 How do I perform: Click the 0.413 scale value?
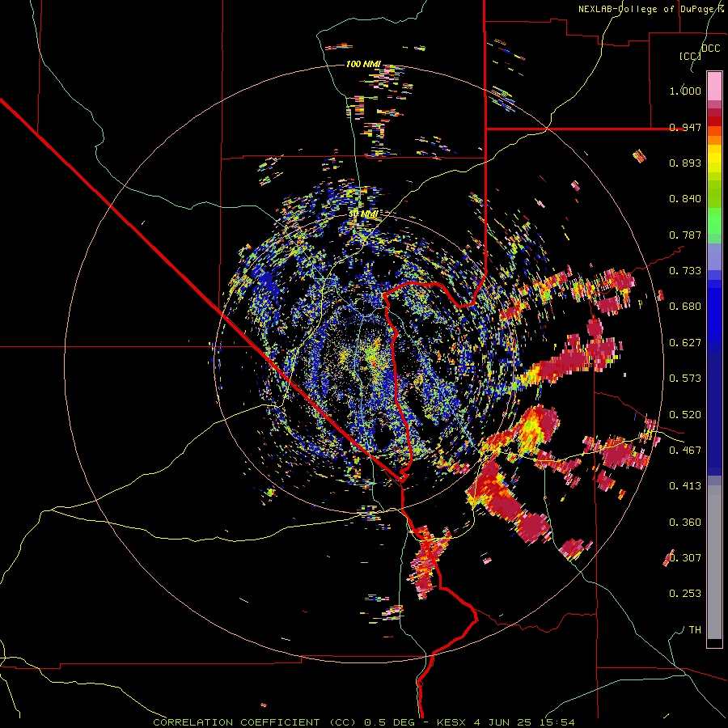click(x=685, y=486)
